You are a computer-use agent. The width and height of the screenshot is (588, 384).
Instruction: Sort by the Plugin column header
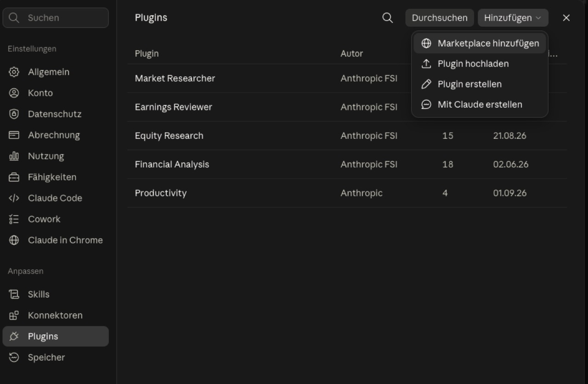click(x=147, y=54)
